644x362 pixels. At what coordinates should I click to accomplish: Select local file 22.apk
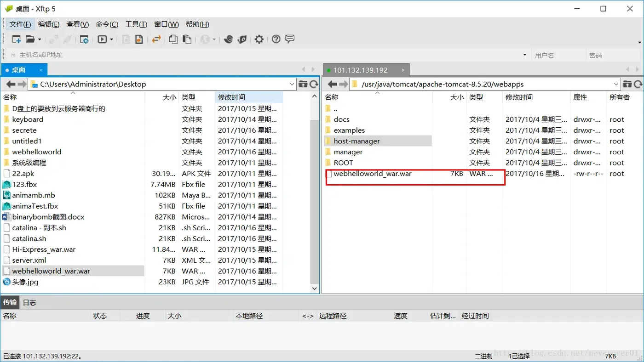coord(23,174)
